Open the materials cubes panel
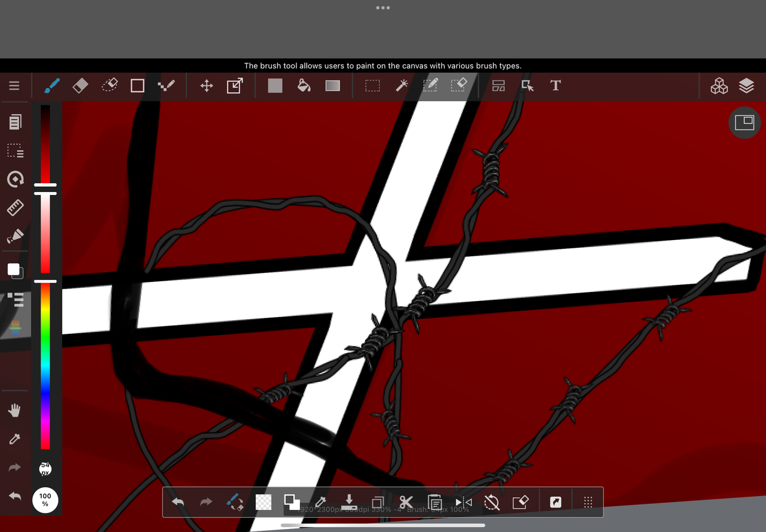The width and height of the screenshot is (766, 532). point(719,86)
